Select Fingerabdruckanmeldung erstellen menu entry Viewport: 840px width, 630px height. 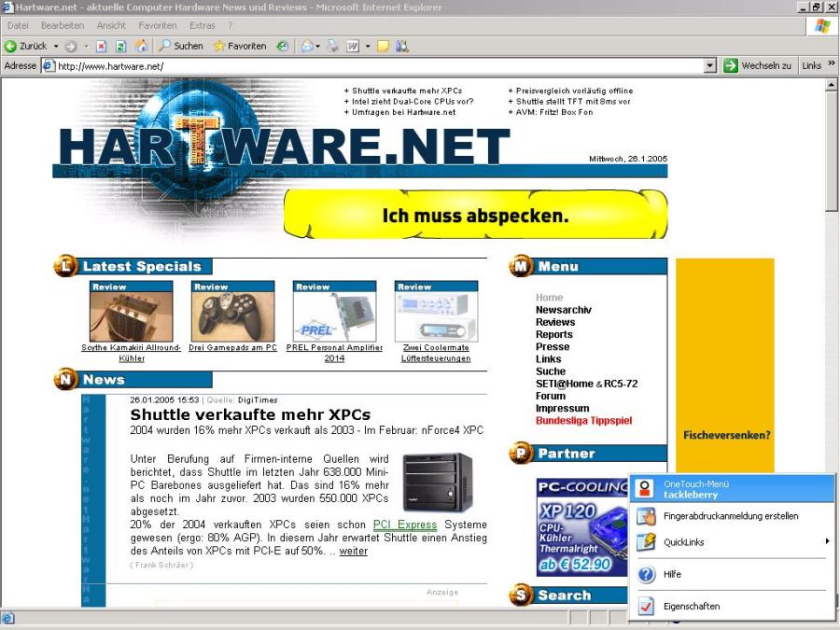(732, 516)
